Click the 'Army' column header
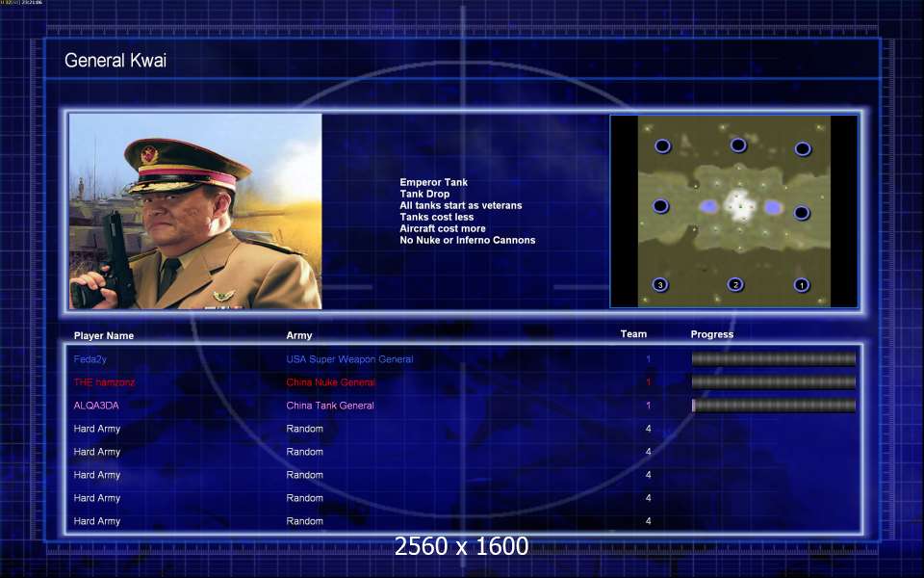The image size is (924, 578). [299, 335]
